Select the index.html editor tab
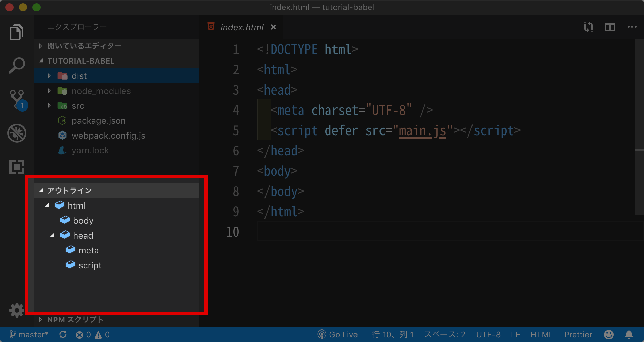 point(241,27)
